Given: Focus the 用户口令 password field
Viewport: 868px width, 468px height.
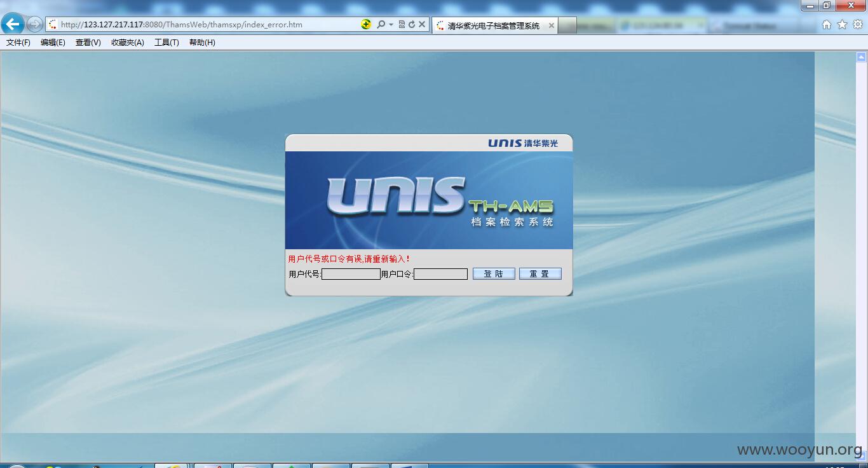Looking at the screenshot, I should coord(440,274).
